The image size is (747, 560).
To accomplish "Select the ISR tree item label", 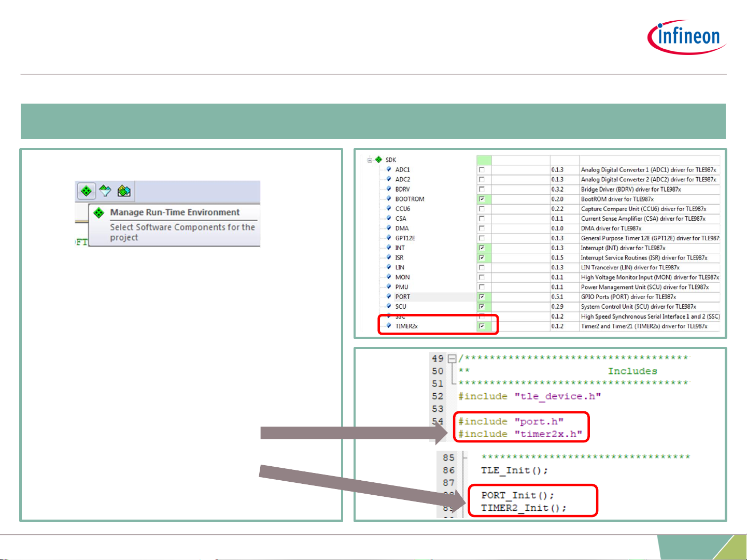I will coord(399,258).
